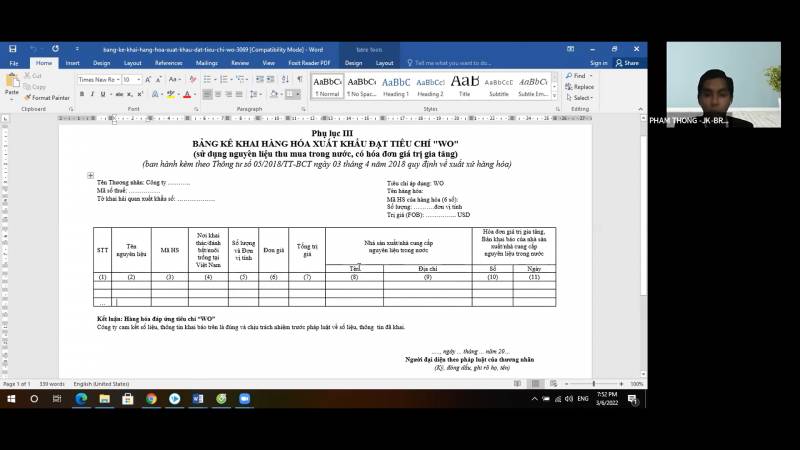Click the Save icon in the title bar

tap(11, 48)
